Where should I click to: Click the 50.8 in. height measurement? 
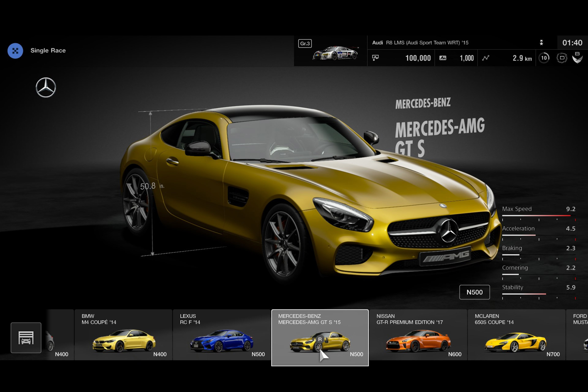(152, 186)
